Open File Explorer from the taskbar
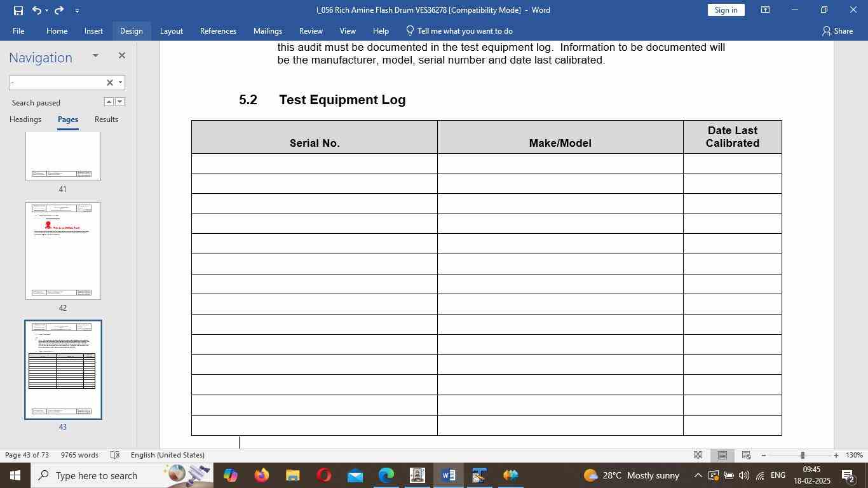The height and width of the screenshot is (488, 868). 292,475
